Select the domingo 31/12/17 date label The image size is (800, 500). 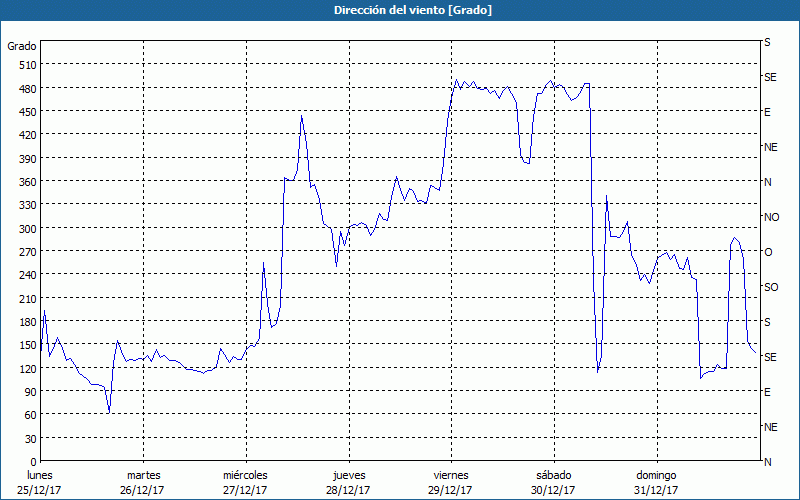(655, 482)
